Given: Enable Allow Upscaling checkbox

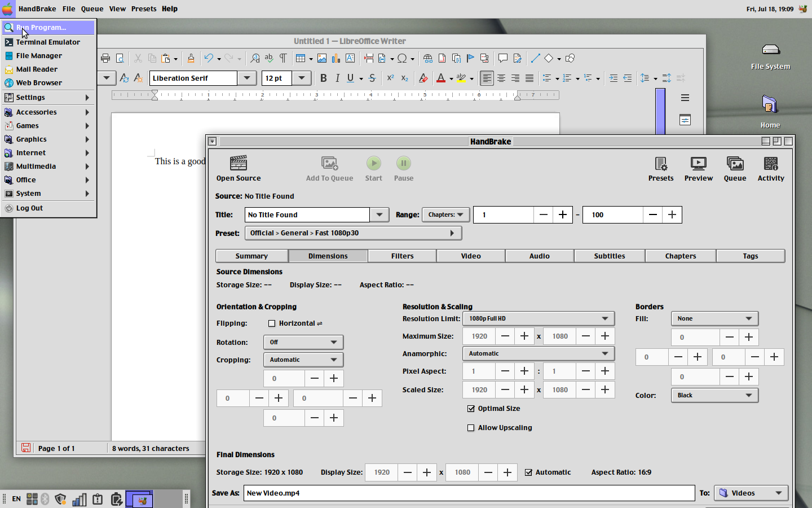Looking at the screenshot, I should click(471, 428).
